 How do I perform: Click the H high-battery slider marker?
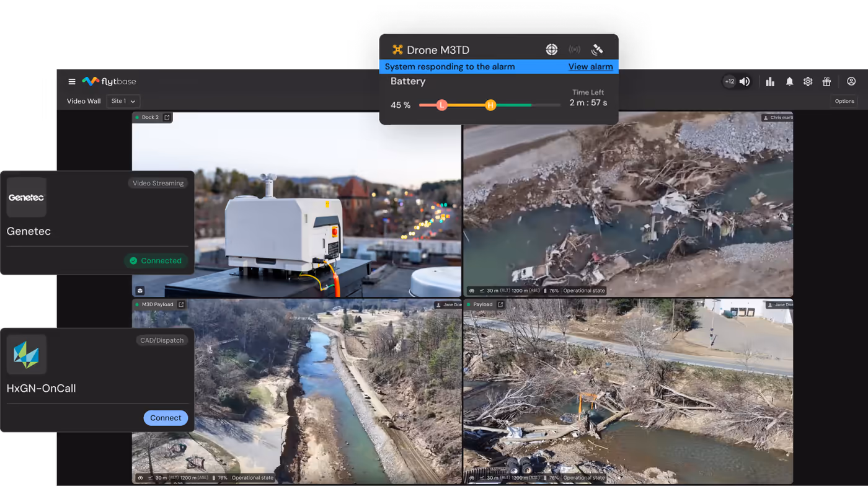point(490,105)
